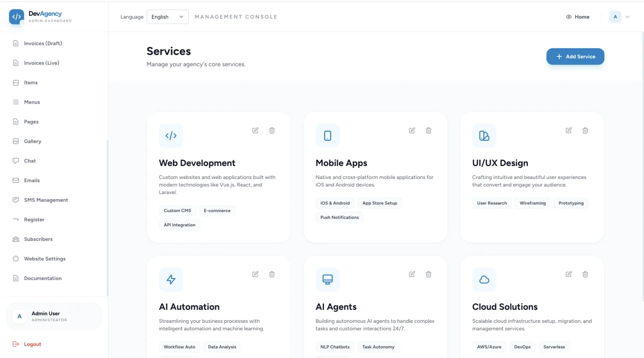This screenshot has width=644, height=358.
Task: Delete the AI Agents service
Action: pos(429,274)
